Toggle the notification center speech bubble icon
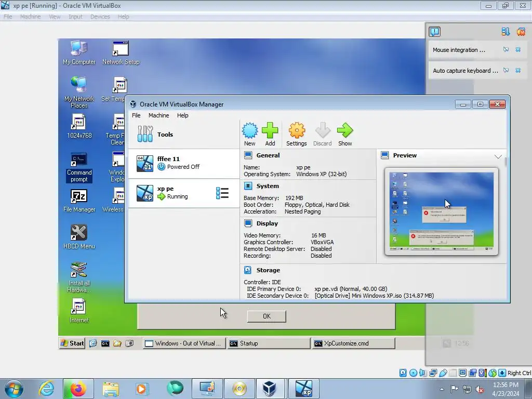The height and width of the screenshot is (399, 532). 435,32
